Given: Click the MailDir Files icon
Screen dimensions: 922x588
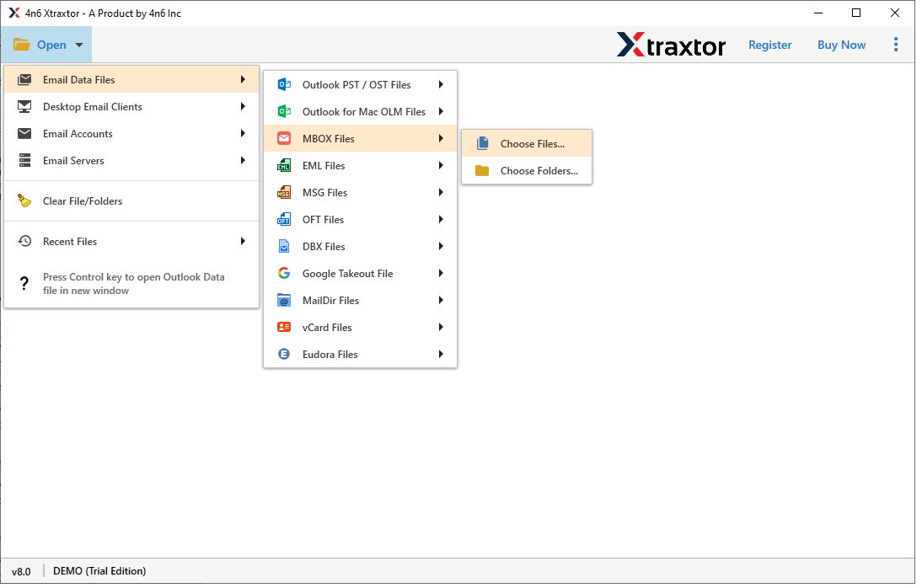Looking at the screenshot, I should (285, 300).
